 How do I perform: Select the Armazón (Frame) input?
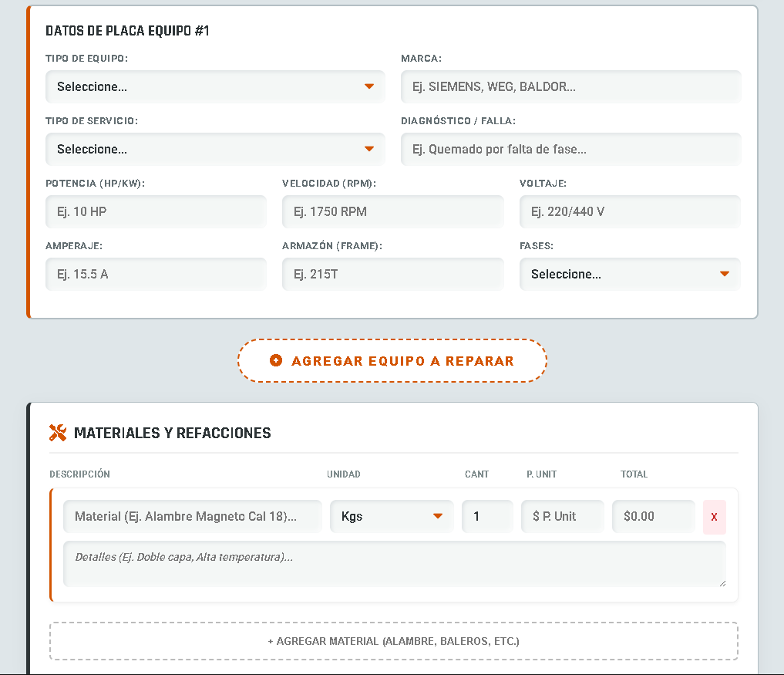pyautogui.click(x=392, y=275)
